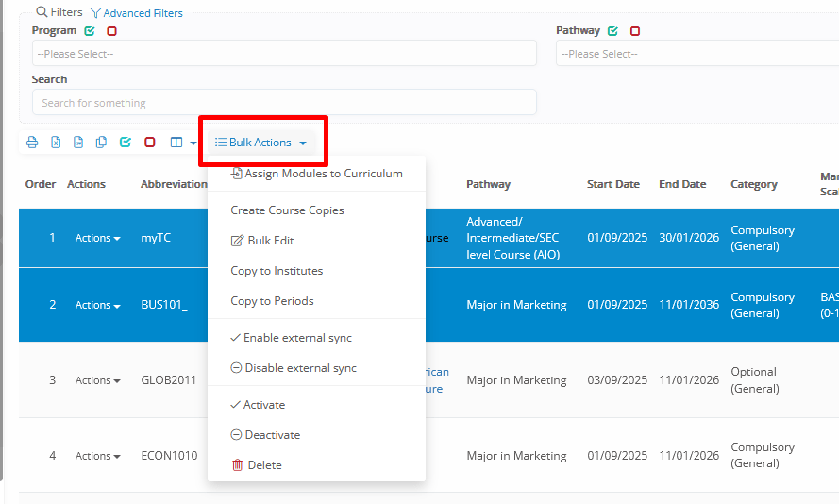Uncheck all options beside Program label

pyautogui.click(x=111, y=31)
